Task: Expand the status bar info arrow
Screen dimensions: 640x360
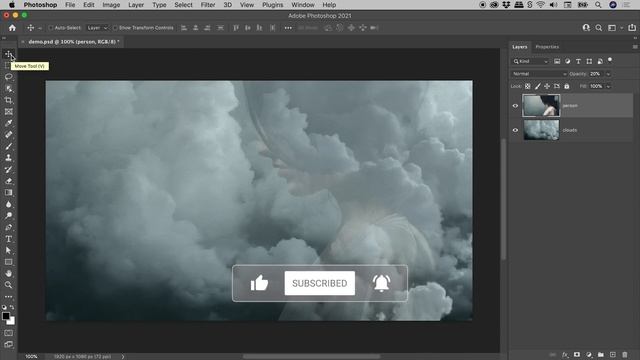Action: coord(123,356)
